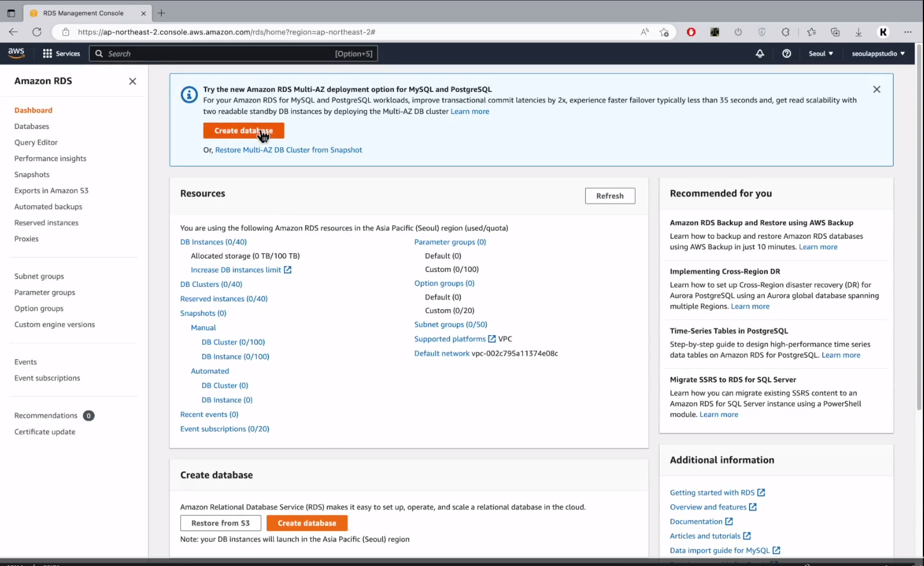Click the browser address bar URL

click(226, 32)
